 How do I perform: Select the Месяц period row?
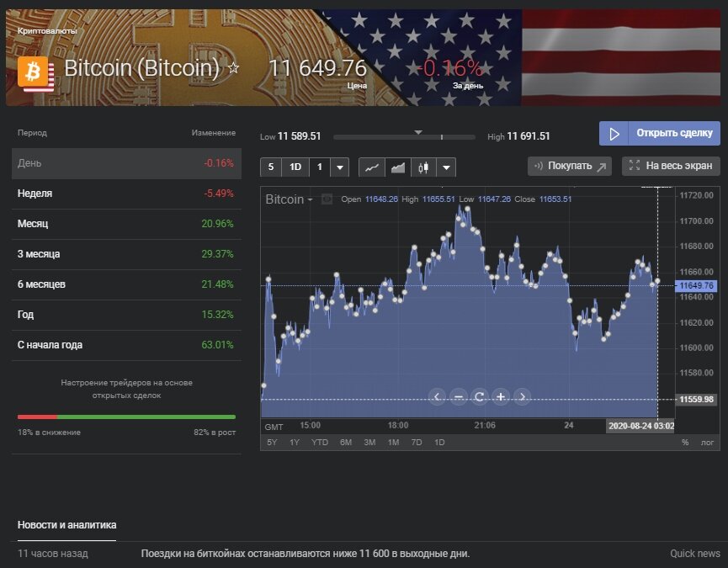126,224
